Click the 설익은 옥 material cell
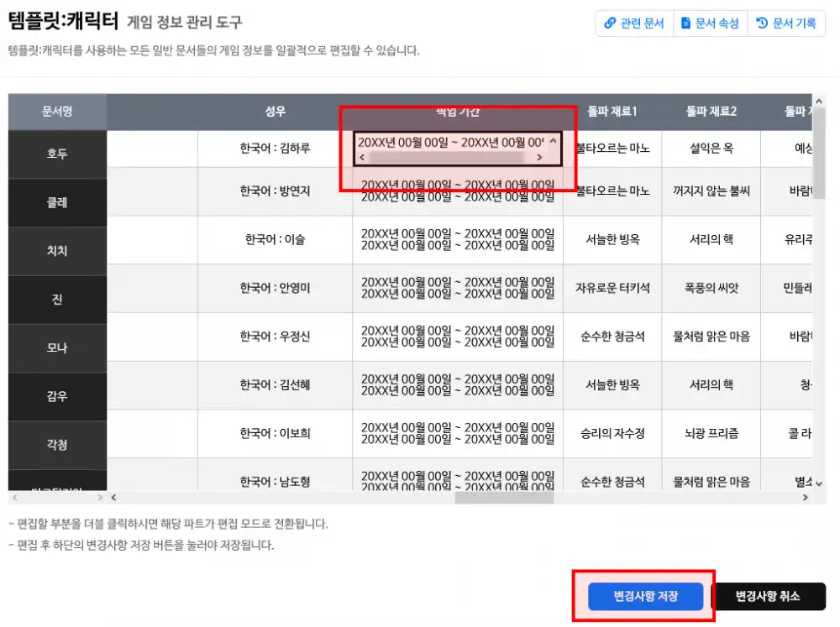 pos(711,149)
